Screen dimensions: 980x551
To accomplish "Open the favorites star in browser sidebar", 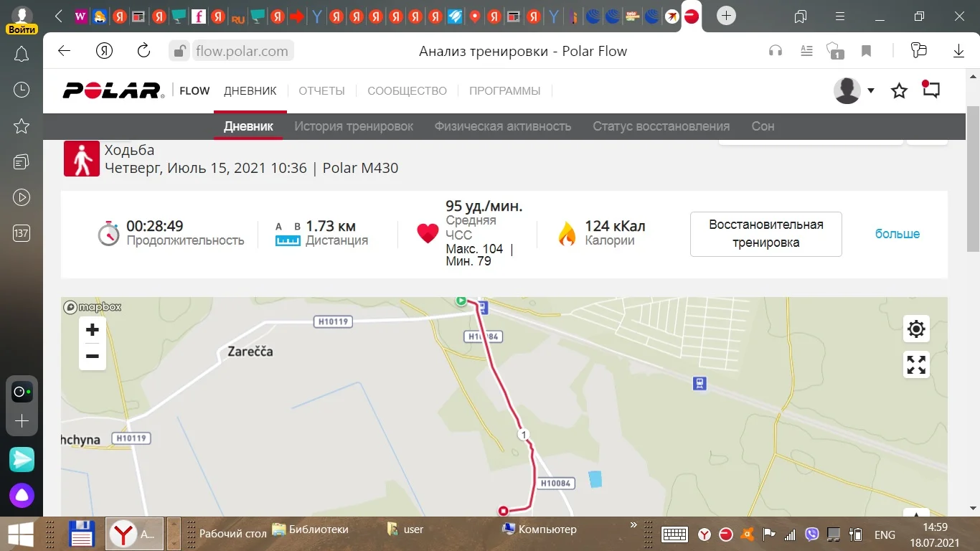I will [x=22, y=126].
